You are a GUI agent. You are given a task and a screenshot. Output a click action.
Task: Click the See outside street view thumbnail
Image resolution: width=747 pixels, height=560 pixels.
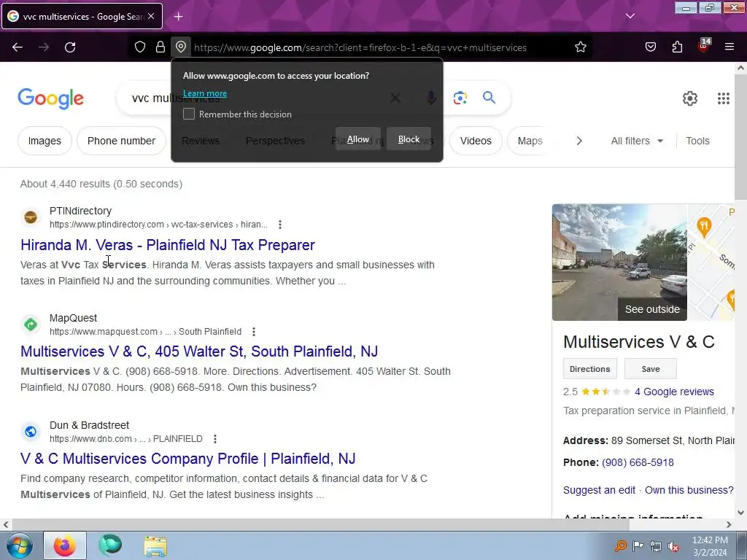619,262
